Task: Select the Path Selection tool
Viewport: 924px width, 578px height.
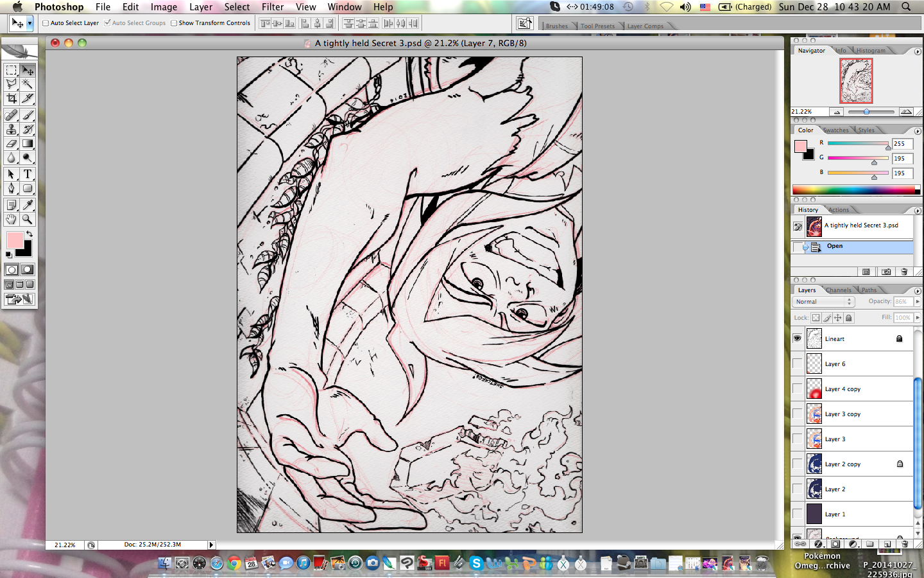Action: [x=12, y=174]
